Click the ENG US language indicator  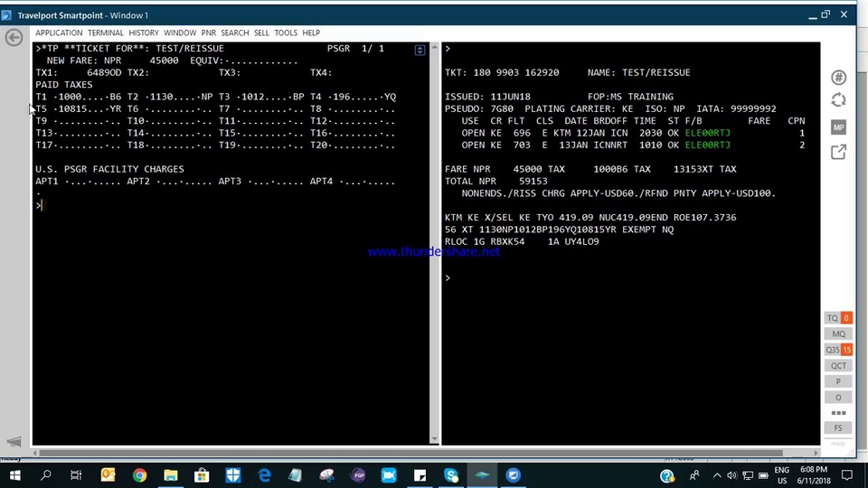click(x=781, y=475)
